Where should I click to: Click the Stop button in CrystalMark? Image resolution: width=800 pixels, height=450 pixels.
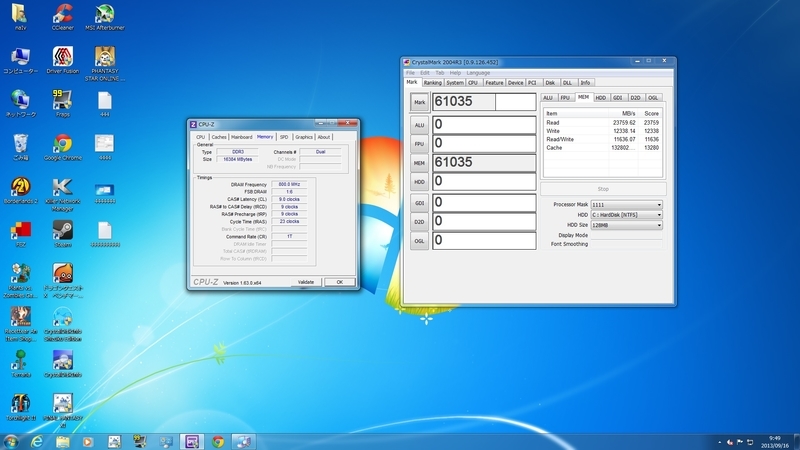(x=603, y=189)
